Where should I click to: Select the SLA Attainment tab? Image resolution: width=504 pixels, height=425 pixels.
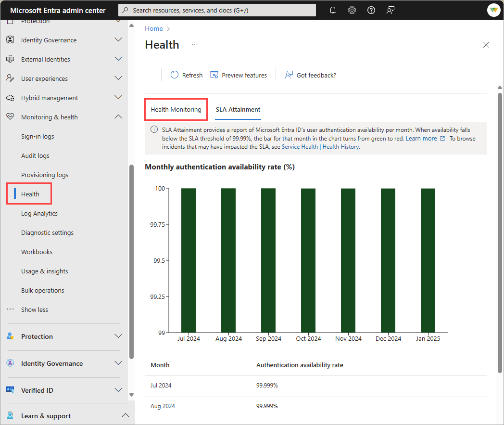238,109
